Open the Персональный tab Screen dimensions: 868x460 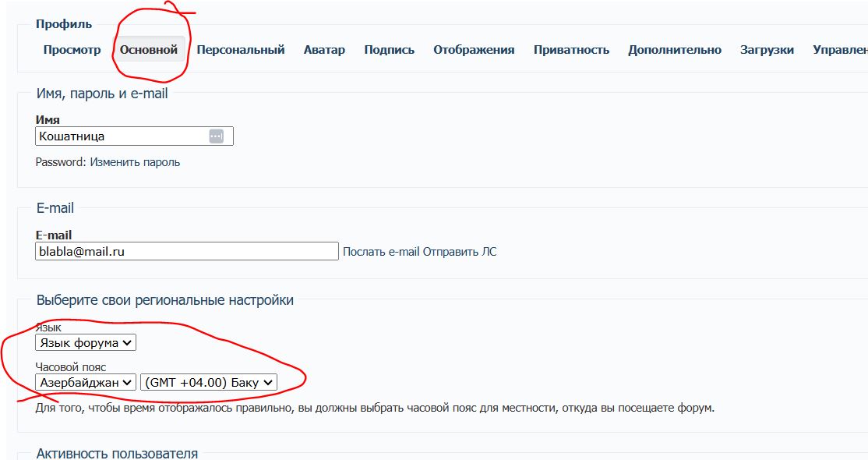pos(241,50)
